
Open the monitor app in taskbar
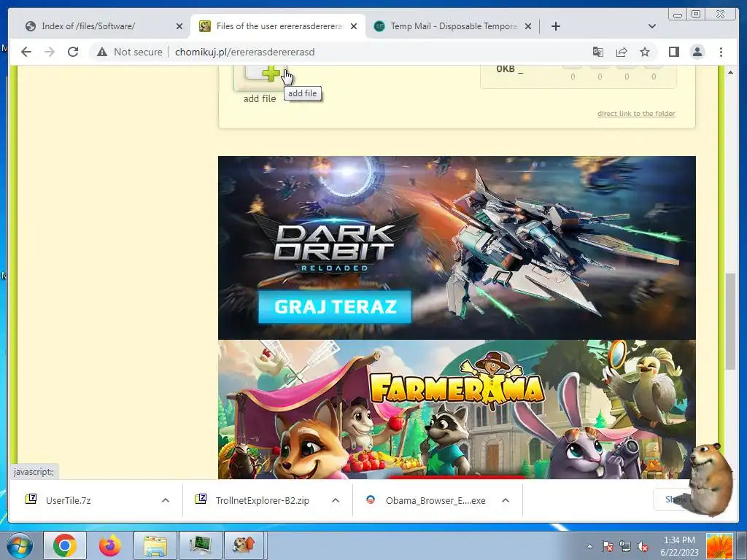pyautogui.click(x=200, y=545)
